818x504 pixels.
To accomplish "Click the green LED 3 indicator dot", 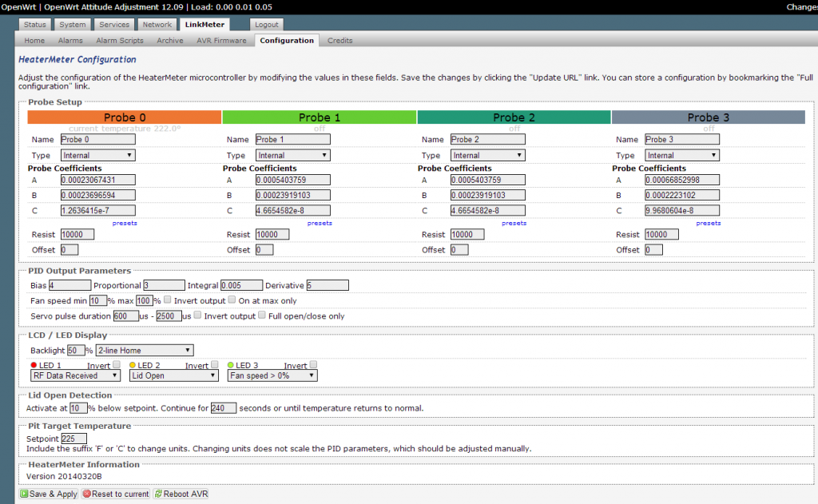I will point(231,365).
